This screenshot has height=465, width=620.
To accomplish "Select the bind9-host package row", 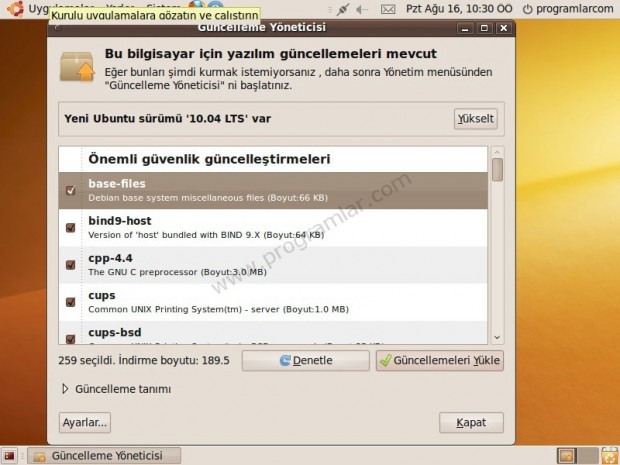I will (x=273, y=228).
